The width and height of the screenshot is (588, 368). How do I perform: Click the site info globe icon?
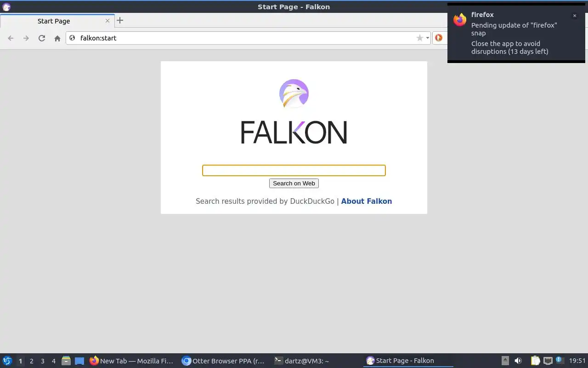click(x=72, y=38)
